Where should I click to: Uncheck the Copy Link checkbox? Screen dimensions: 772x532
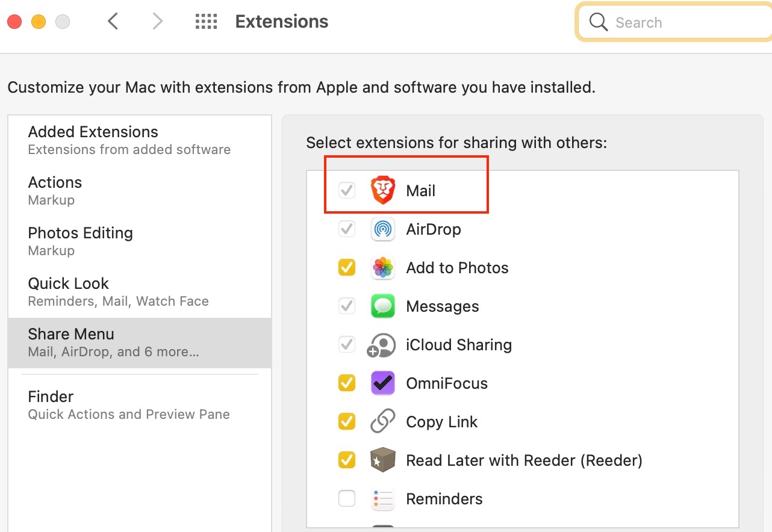(347, 422)
